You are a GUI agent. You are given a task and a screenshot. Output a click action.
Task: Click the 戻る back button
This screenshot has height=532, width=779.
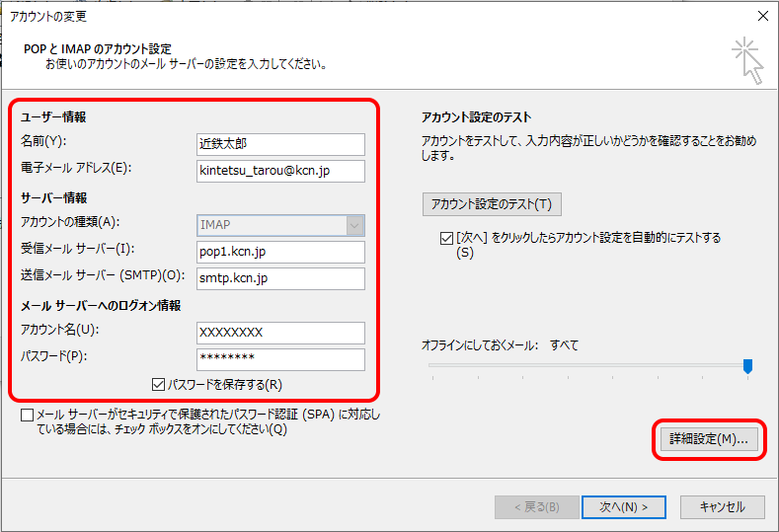coord(533,506)
